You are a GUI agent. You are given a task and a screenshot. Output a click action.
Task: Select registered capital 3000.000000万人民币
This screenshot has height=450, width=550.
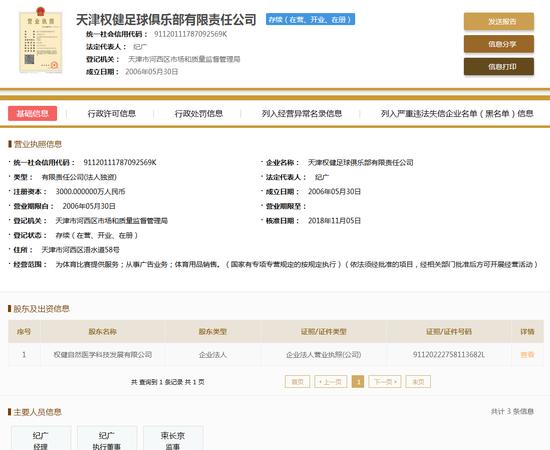coord(90,192)
